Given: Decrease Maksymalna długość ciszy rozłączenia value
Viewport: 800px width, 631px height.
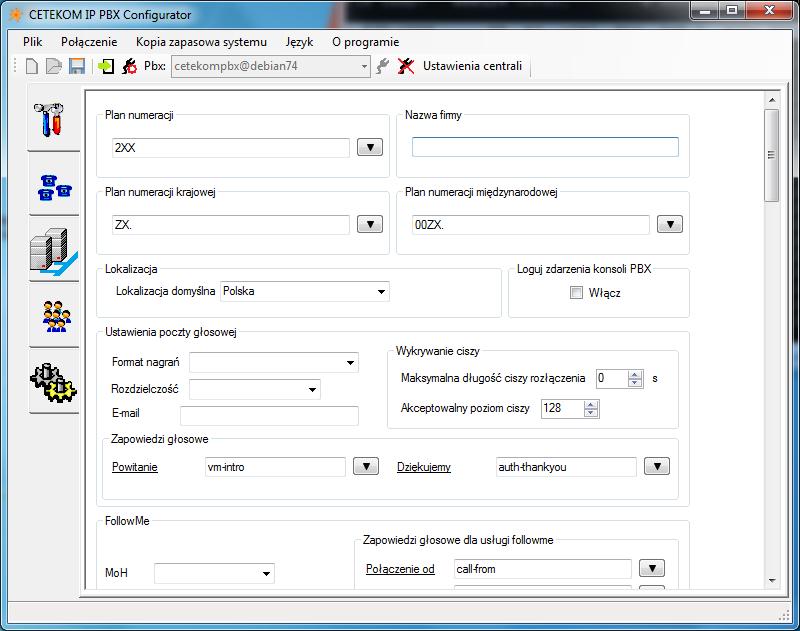Looking at the screenshot, I should click(x=634, y=383).
